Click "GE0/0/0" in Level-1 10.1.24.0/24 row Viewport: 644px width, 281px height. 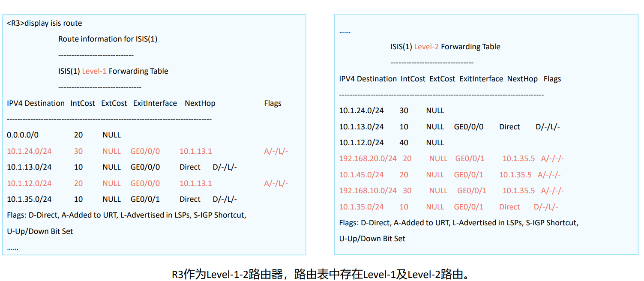[145, 151]
